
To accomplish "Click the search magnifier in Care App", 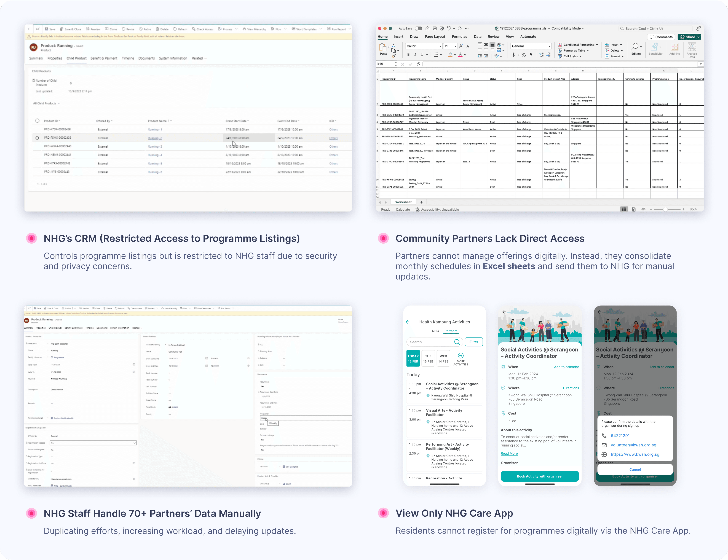I will click(457, 342).
